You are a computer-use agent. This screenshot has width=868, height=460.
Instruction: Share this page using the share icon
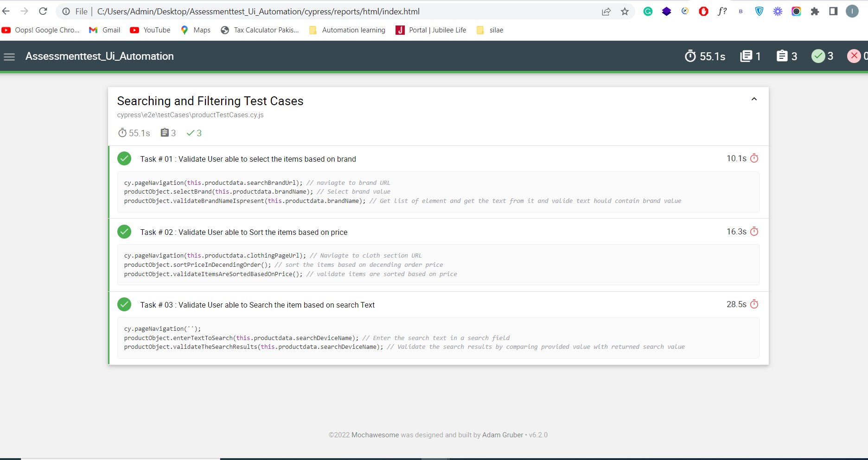click(x=606, y=12)
